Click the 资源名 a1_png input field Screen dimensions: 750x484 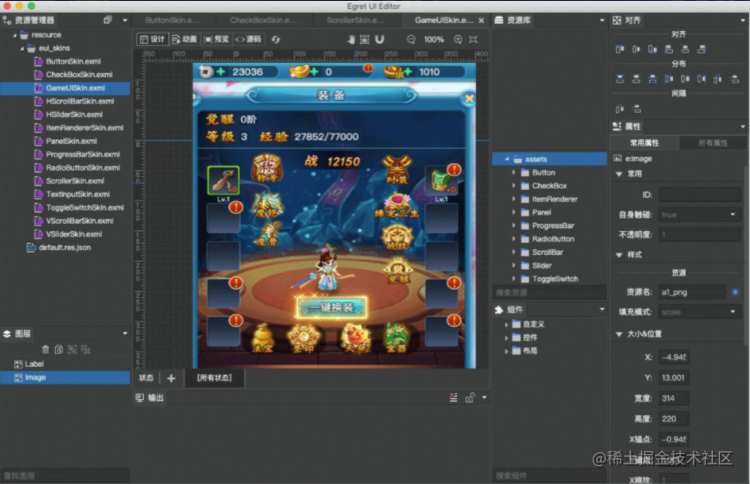coord(692,292)
